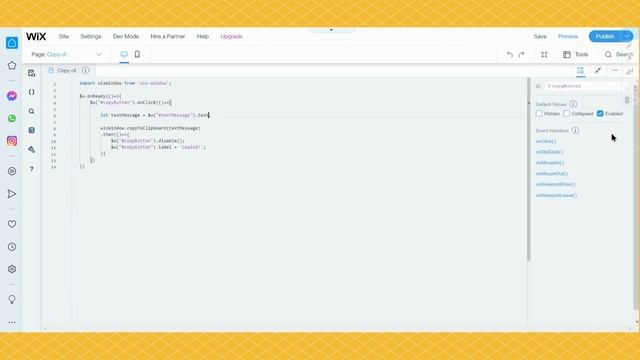Click the info icon next to the Copy of tab
The width and height of the screenshot is (640, 360).
(85, 71)
